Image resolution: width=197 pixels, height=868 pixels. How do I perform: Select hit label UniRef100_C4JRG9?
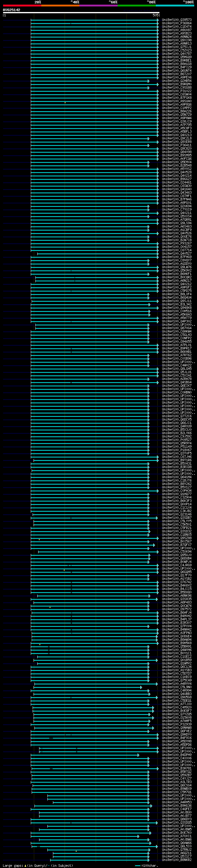pos(176,565)
